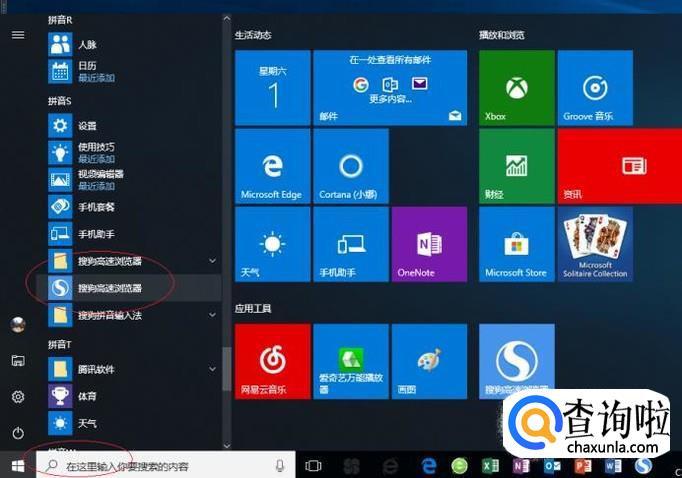Open the Power options button
The height and width of the screenshot is (478, 682).
point(18,433)
